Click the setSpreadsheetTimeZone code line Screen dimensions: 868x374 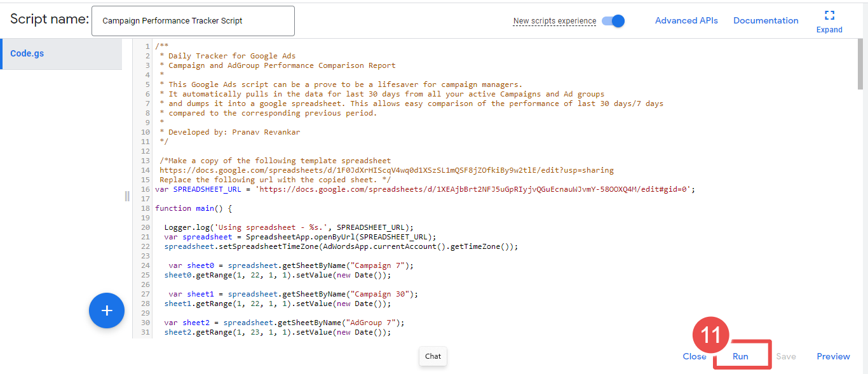point(341,246)
